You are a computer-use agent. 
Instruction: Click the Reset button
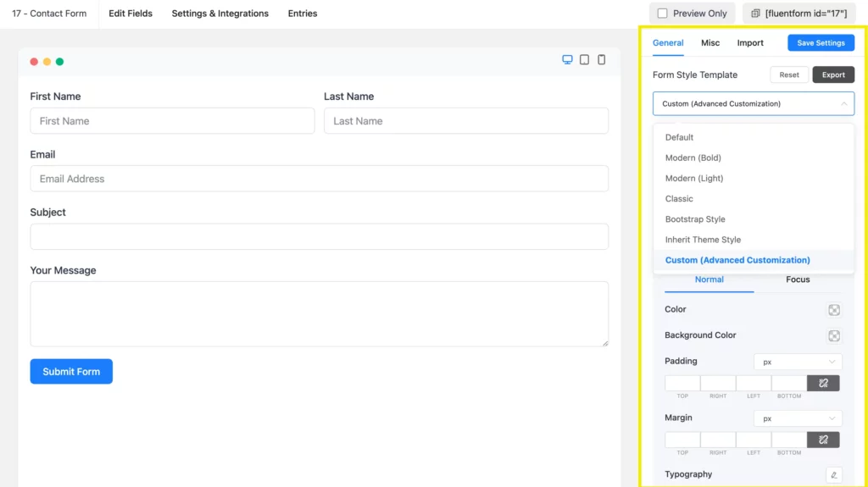tap(789, 75)
